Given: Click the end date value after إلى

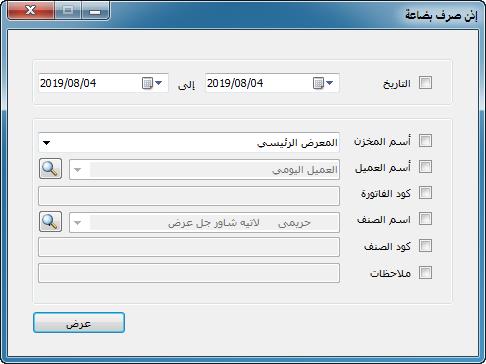Looking at the screenshot, I should [x=68, y=83].
